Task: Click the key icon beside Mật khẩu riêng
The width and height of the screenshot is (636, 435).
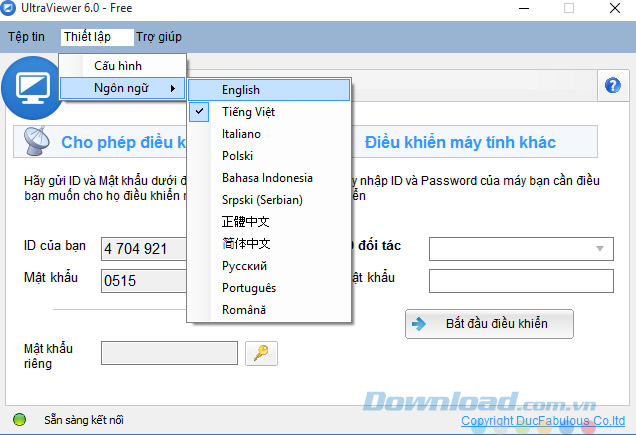Action: 261,353
